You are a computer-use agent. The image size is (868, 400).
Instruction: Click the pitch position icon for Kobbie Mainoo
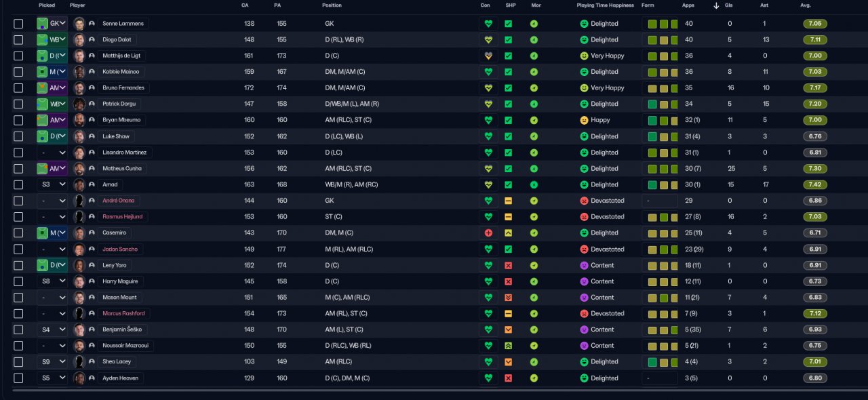pyautogui.click(x=43, y=72)
